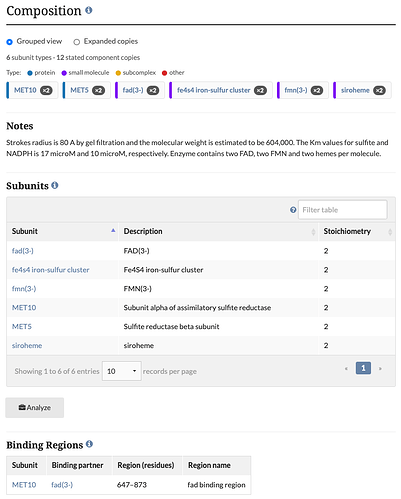Select page 1 in table pagination
401x499 pixels.
363,368
